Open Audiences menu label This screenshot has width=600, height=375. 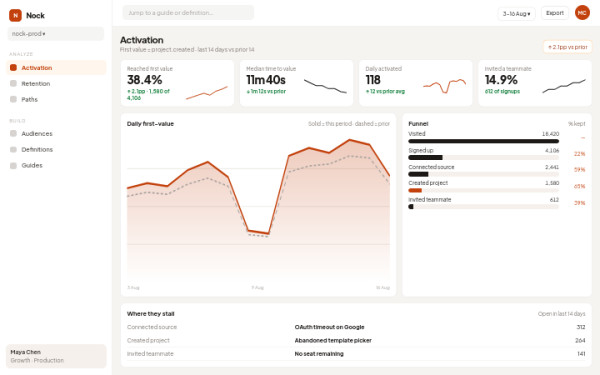pos(37,134)
